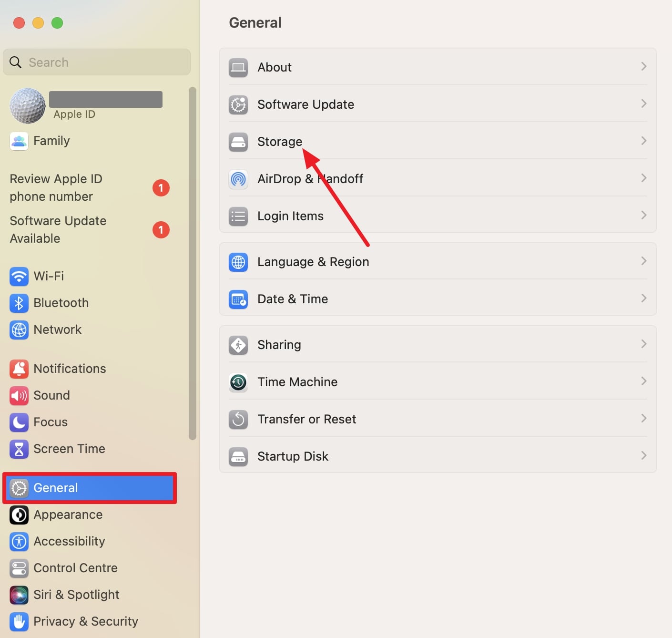
Task: Click the Focus moon icon
Action: click(19, 422)
